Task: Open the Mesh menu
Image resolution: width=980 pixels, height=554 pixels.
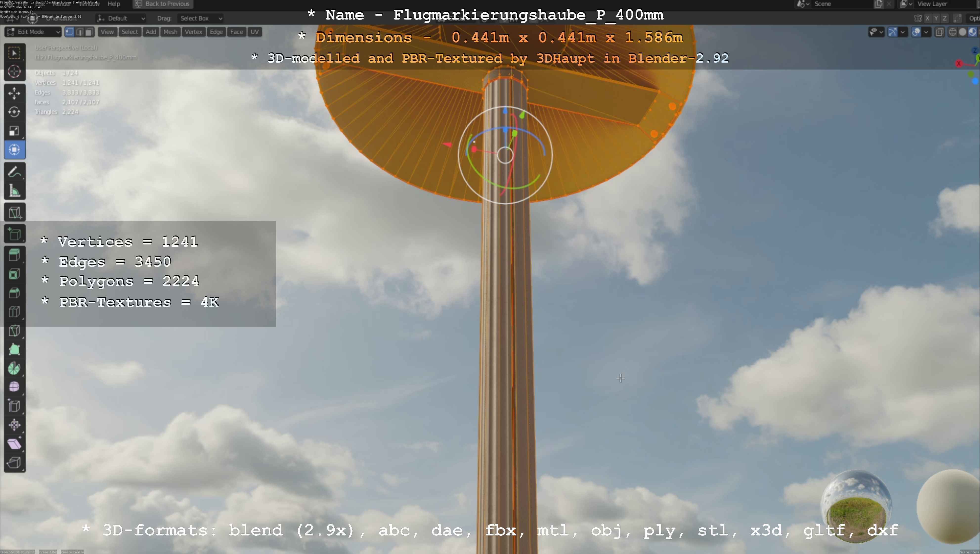Action: coord(170,32)
